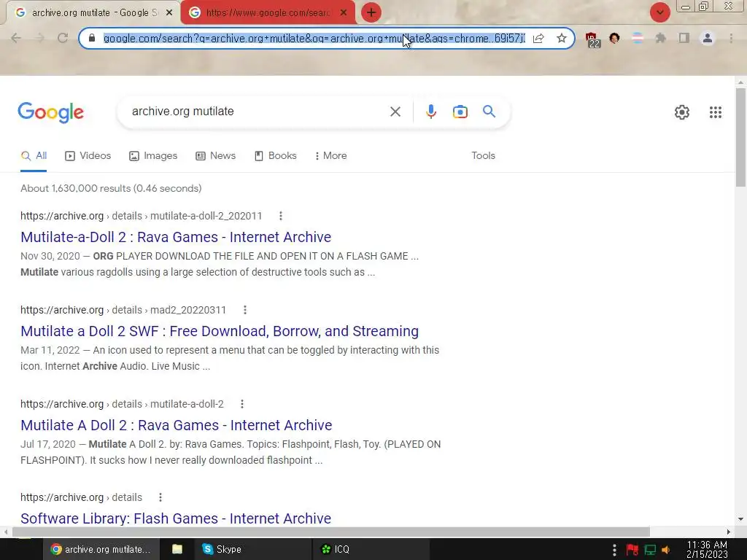The width and height of the screenshot is (747, 560).
Task: Search by image with the camera icon
Action: 460,112
